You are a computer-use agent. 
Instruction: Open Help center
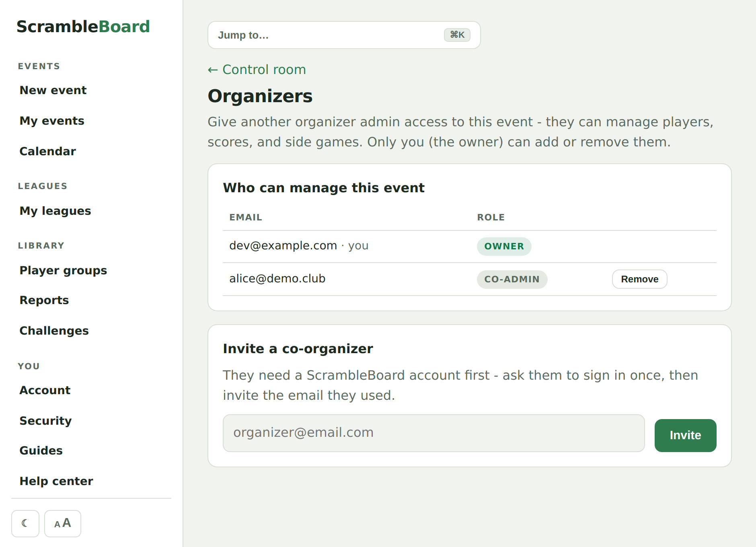pyautogui.click(x=56, y=481)
